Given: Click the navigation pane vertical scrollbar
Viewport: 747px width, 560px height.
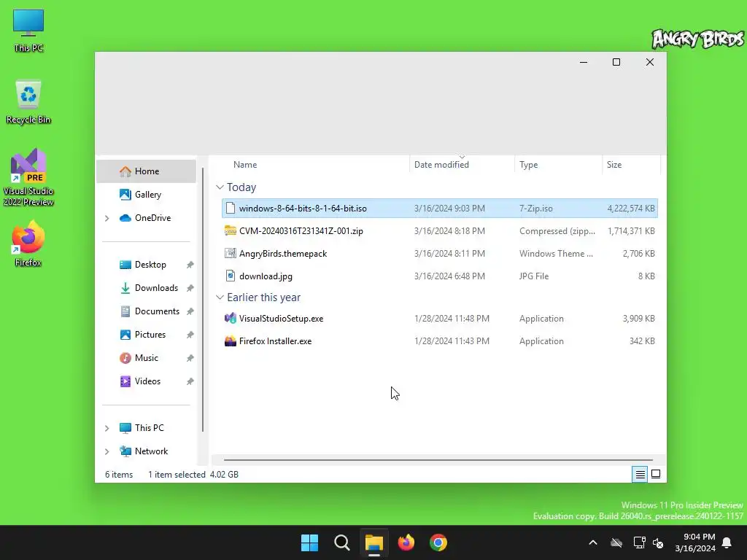Looking at the screenshot, I should [x=203, y=300].
